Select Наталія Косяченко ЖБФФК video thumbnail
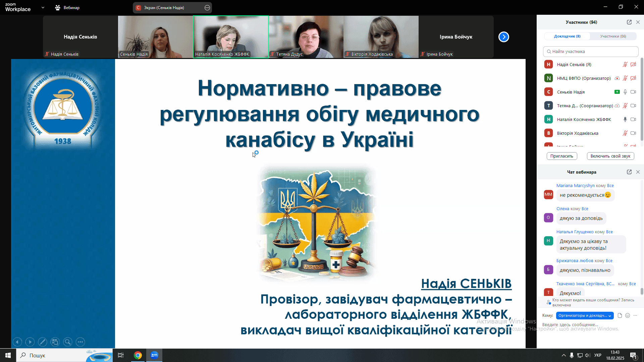This screenshot has width=644, height=362. 231,37
